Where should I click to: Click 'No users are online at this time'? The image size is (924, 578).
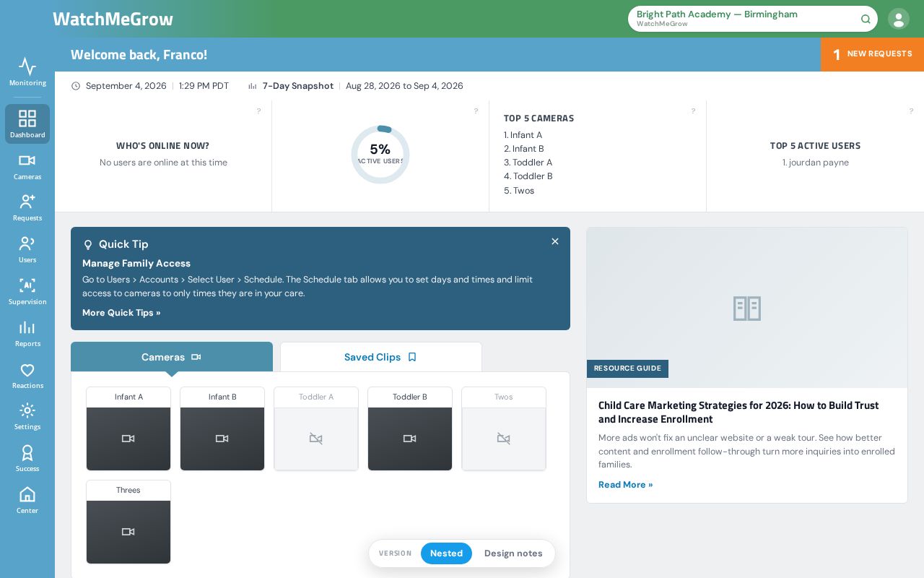(x=163, y=163)
